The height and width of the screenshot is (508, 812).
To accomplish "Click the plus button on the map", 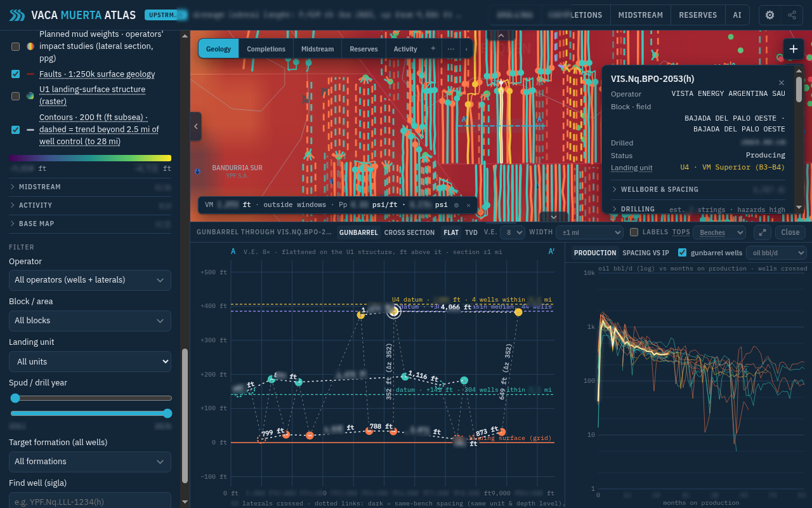I will pyautogui.click(x=794, y=50).
